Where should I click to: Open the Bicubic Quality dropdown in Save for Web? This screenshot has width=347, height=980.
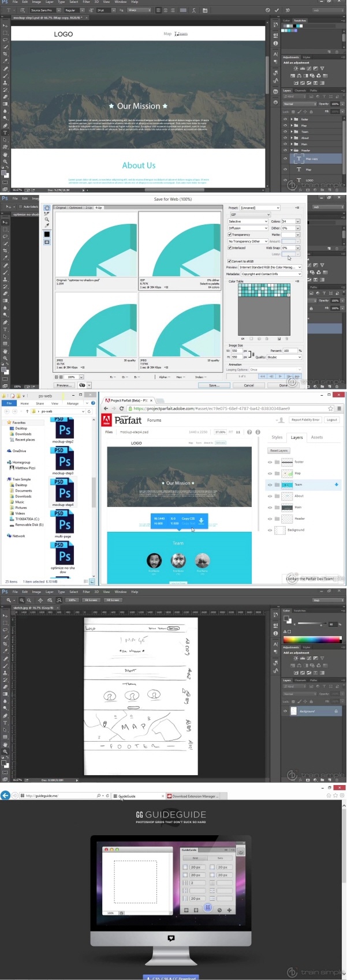pos(285,357)
